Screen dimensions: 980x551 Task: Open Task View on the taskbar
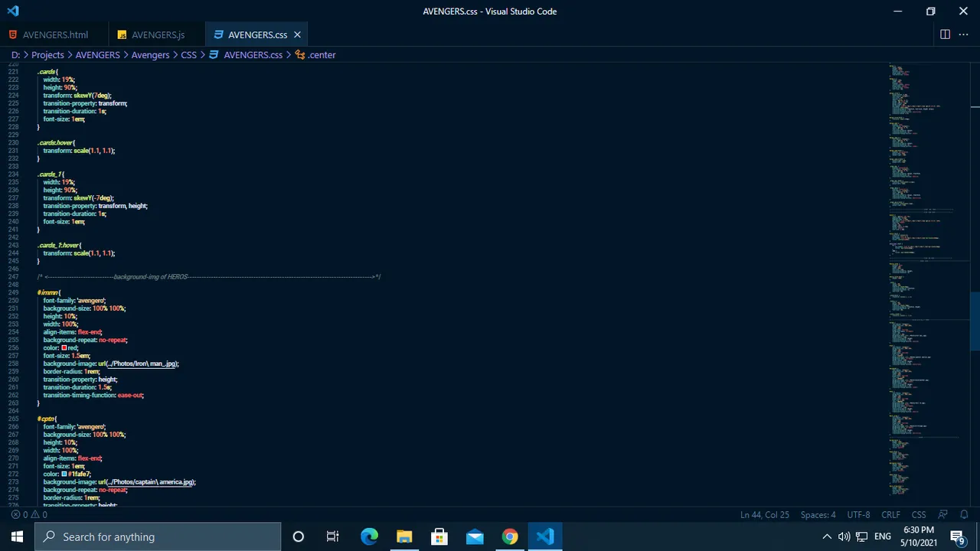click(333, 536)
